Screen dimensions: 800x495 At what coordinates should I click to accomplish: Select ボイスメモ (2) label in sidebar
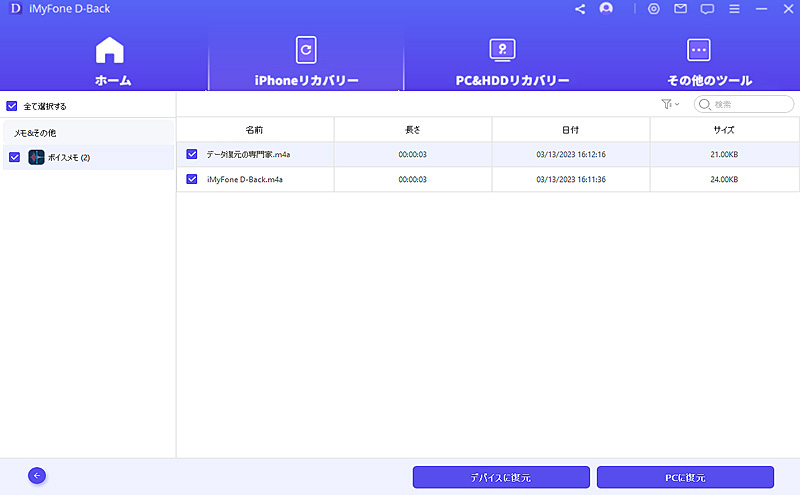(69, 157)
